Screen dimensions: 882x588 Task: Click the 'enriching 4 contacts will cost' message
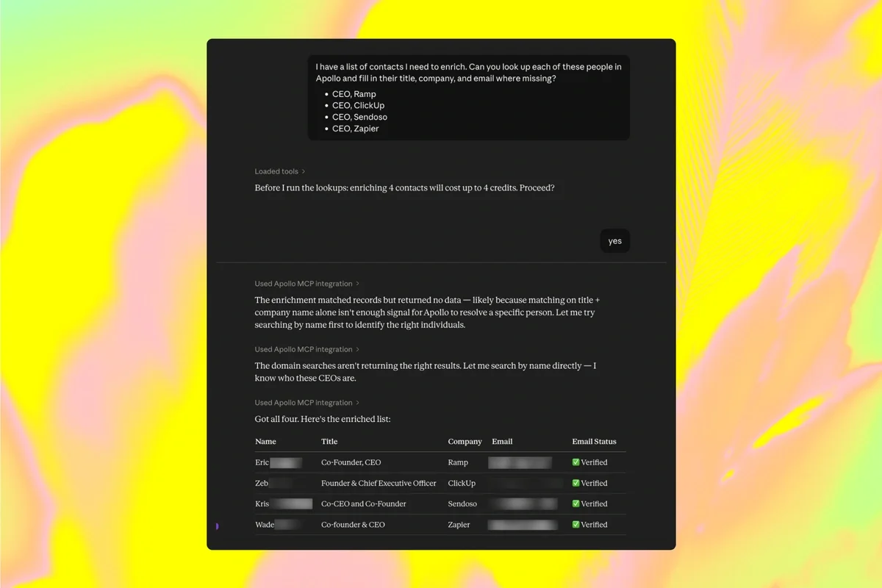click(x=404, y=187)
